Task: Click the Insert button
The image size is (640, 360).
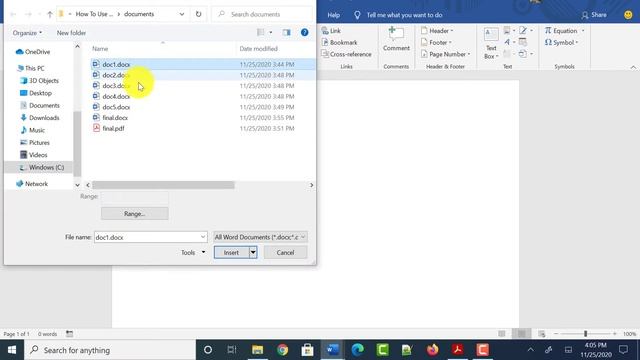Action: click(231, 253)
